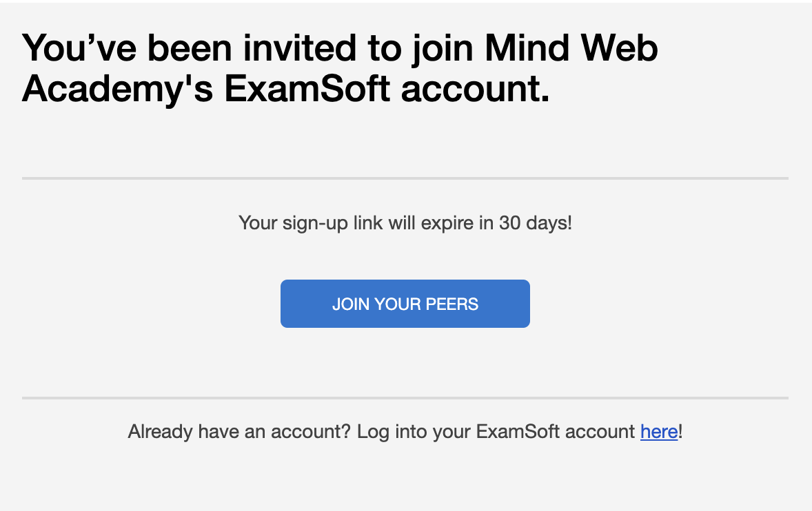The height and width of the screenshot is (511, 812).
Task: Click the word 'expire' in notice
Action: tap(447, 223)
